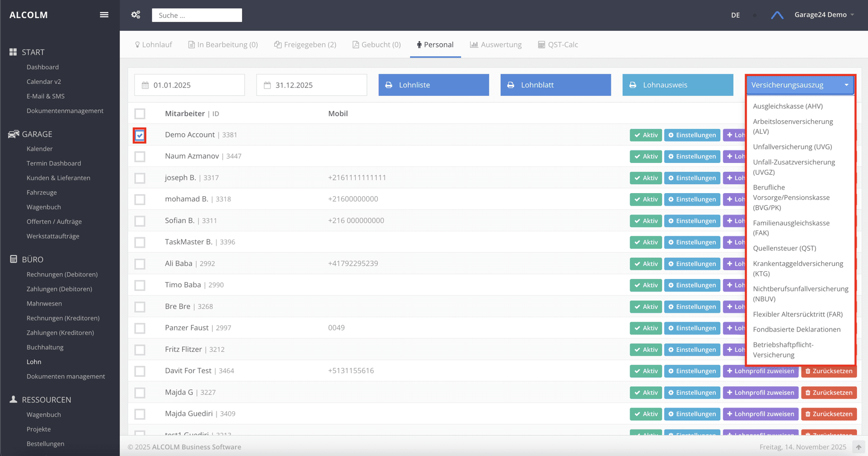
Task: Select Quellensteuer (QST) from the dropdown
Action: (x=784, y=248)
